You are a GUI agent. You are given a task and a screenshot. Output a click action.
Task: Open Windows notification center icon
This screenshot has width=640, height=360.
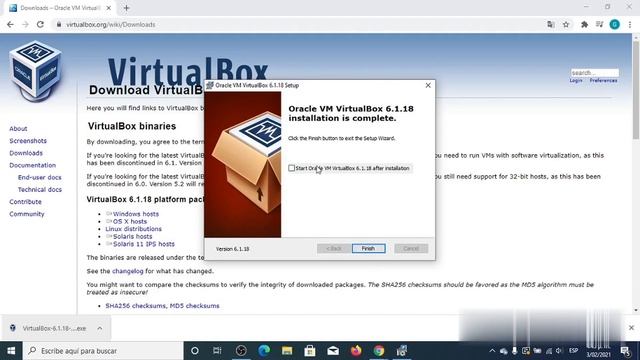coord(625,351)
